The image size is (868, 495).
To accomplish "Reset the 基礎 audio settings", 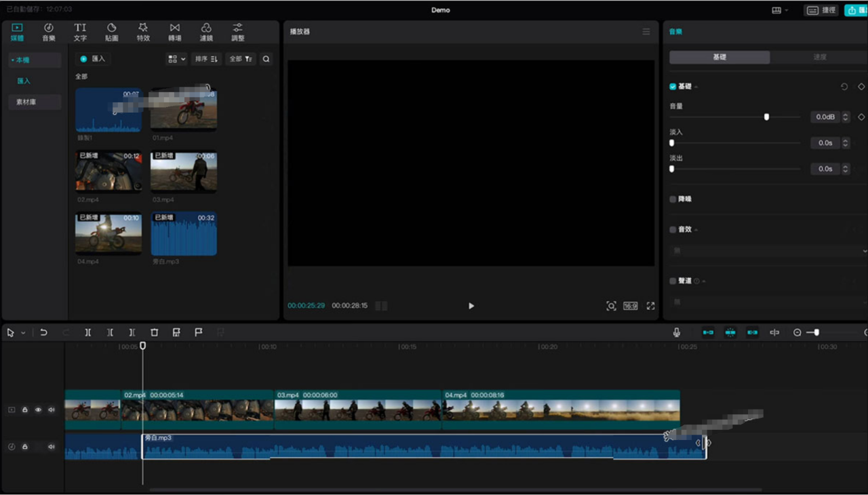I will 844,87.
